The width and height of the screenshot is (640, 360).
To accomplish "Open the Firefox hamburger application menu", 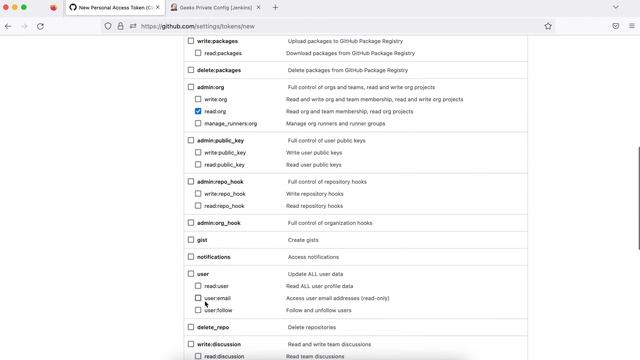I will pos(632,26).
